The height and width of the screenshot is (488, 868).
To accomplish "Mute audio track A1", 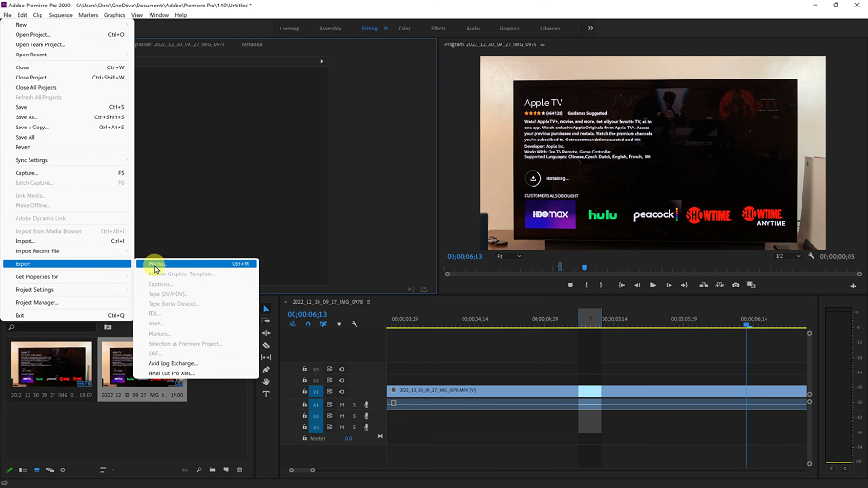I will tap(342, 405).
